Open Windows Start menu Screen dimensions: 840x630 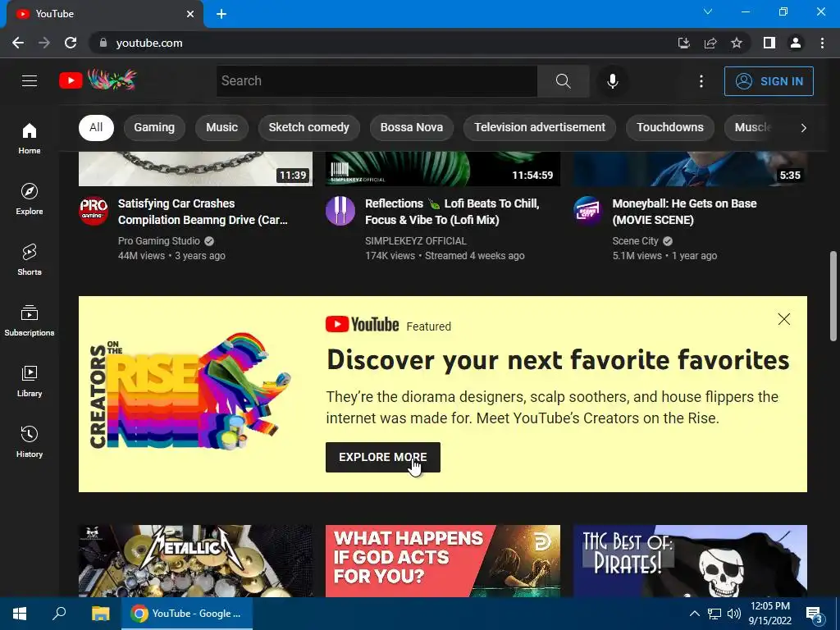[x=20, y=614]
